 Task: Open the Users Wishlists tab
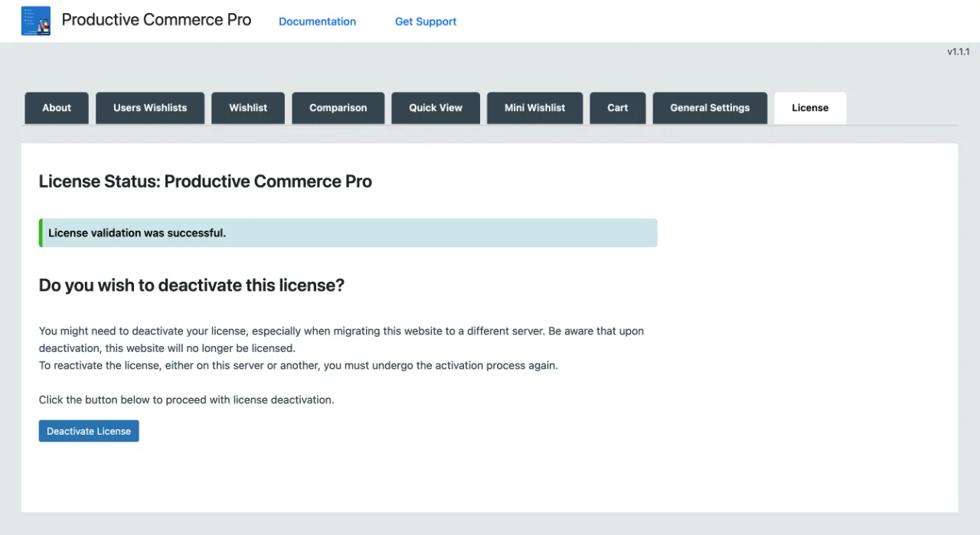tap(150, 108)
